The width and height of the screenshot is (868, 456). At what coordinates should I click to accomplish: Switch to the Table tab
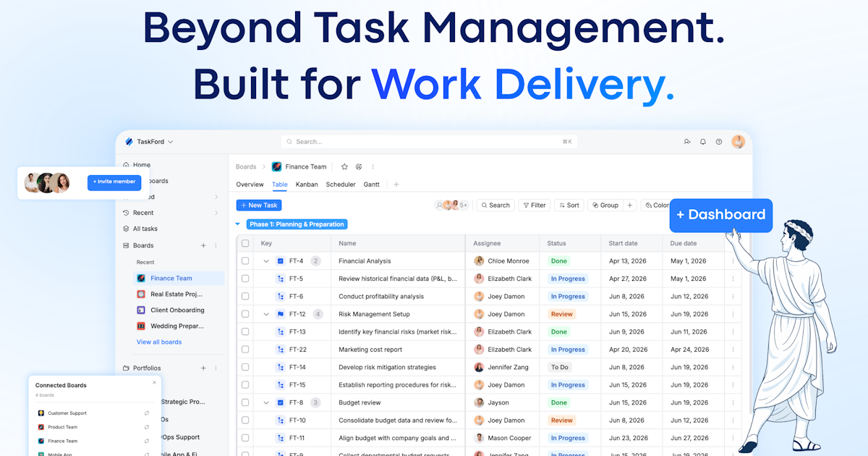[280, 185]
